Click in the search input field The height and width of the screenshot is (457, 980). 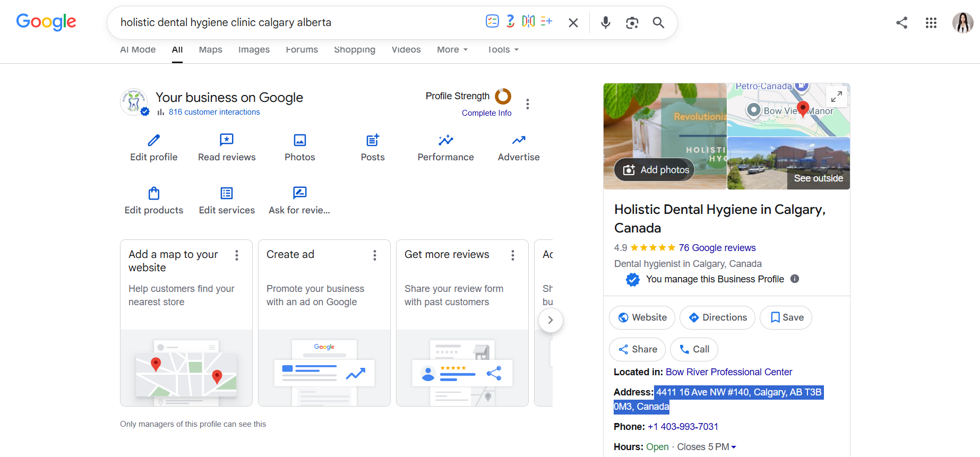pyautogui.click(x=297, y=22)
